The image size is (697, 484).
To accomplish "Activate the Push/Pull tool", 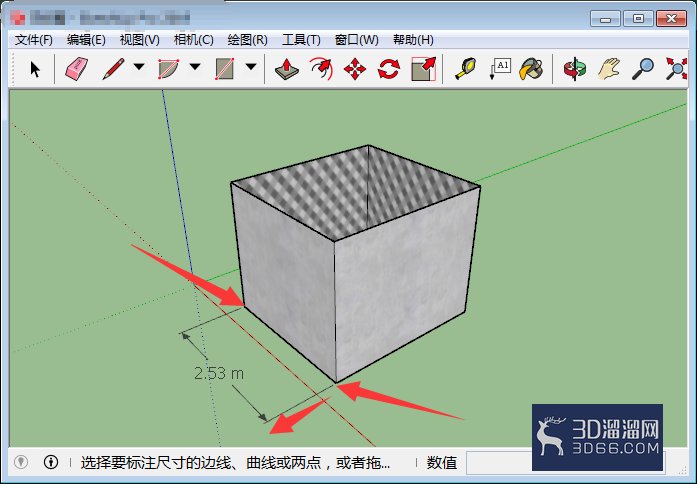I will click(x=287, y=69).
